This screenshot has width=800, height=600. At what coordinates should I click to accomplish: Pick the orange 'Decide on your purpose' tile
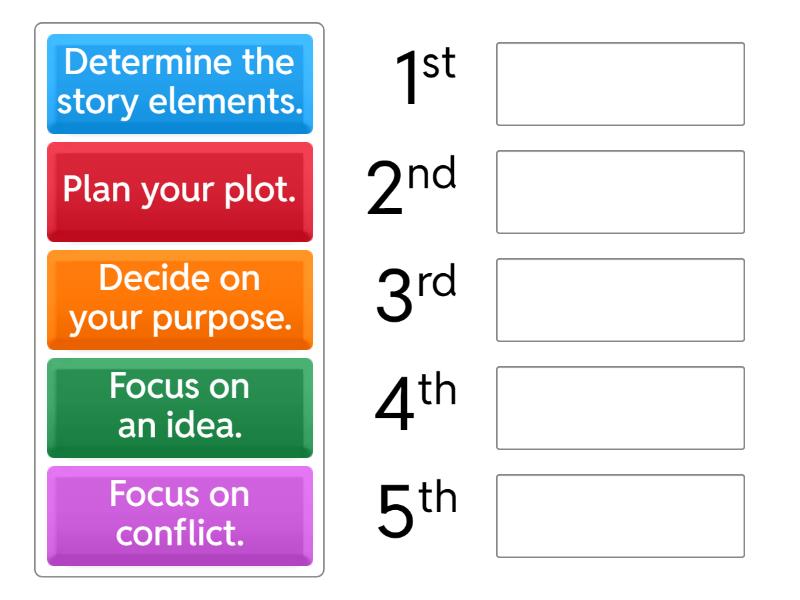[x=180, y=300]
